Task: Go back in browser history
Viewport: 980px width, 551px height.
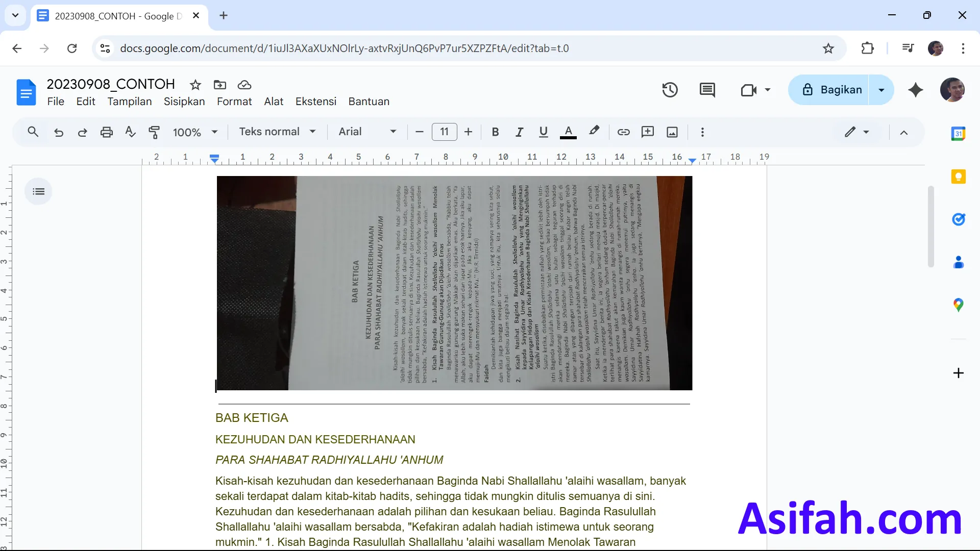Action: click(x=17, y=48)
